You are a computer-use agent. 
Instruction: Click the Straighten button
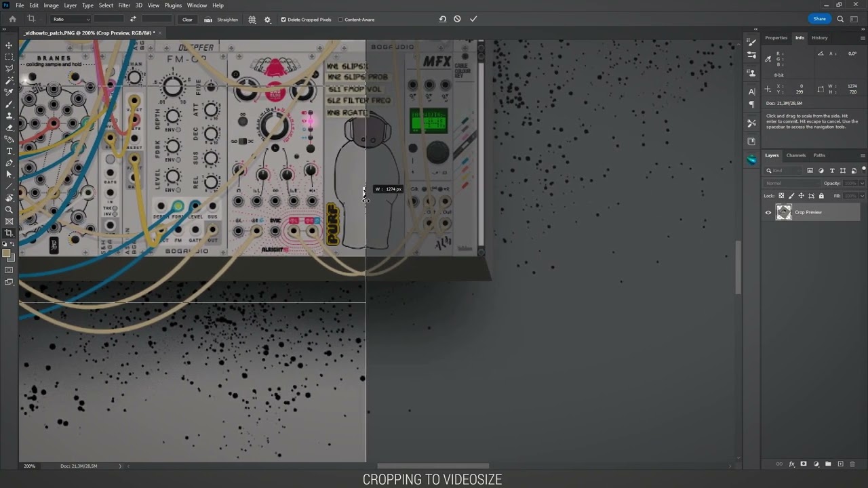coord(222,20)
